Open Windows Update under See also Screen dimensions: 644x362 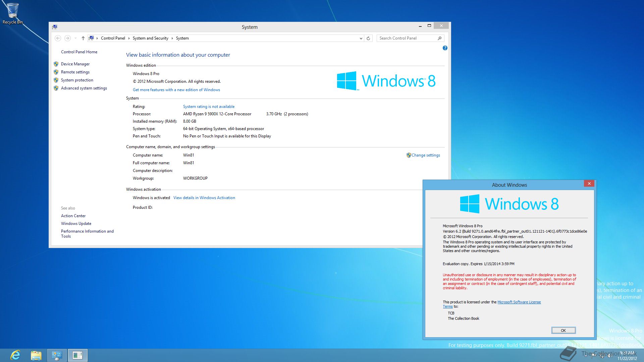coord(76,224)
